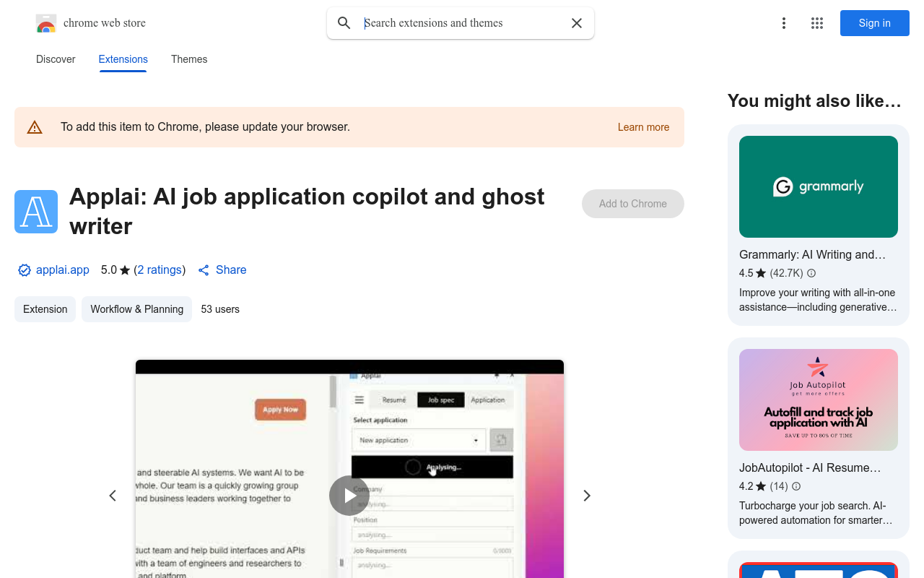Select the Extensions tab

pos(123,59)
